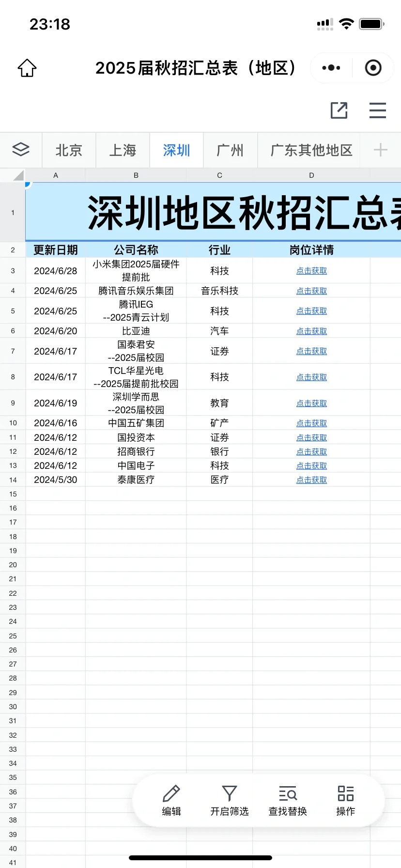Select row 2 header
The width and height of the screenshot is (401, 868).
[x=13, y=250]
